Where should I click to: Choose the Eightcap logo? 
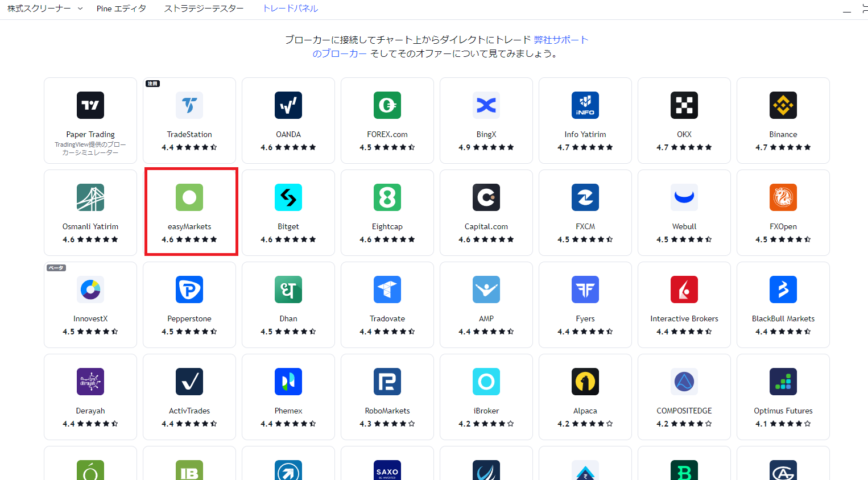point(387,197)
